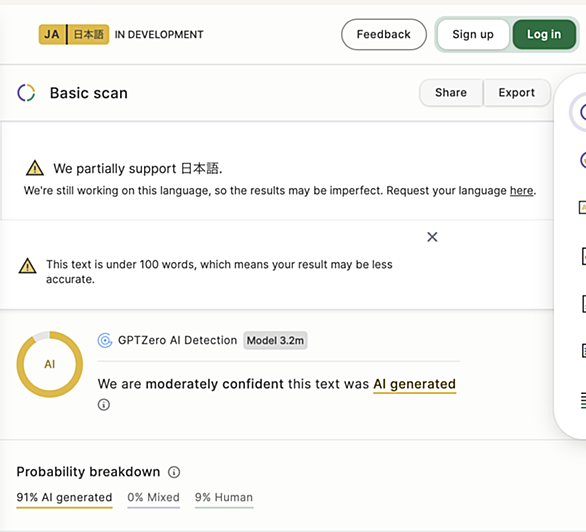Click the GPTZero AI Detection spiral logo
The image size is (586, 532).
[105, 340]
